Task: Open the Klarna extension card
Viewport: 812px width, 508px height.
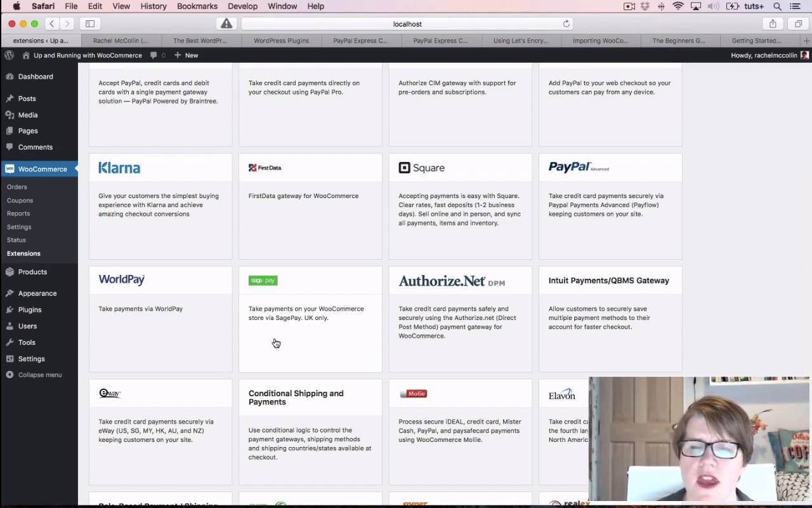Action: pyautogui.click(x=160, y=206)
